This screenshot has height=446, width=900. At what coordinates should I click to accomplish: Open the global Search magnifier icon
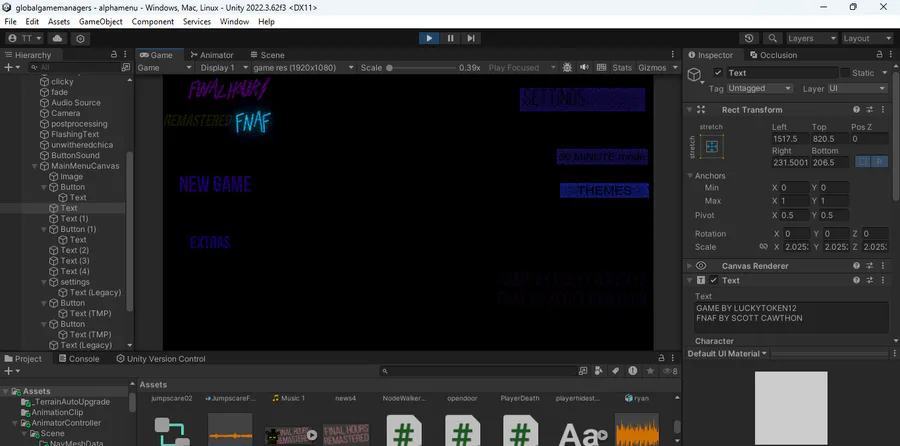click(773, 38)
